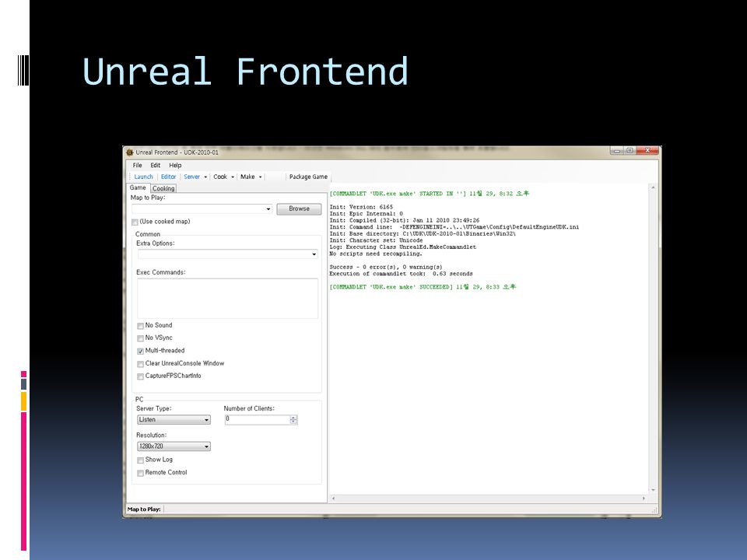This screenshot has height=560, width=747.
Task: Click Package Game in toolbar
Action: [308, 177]
